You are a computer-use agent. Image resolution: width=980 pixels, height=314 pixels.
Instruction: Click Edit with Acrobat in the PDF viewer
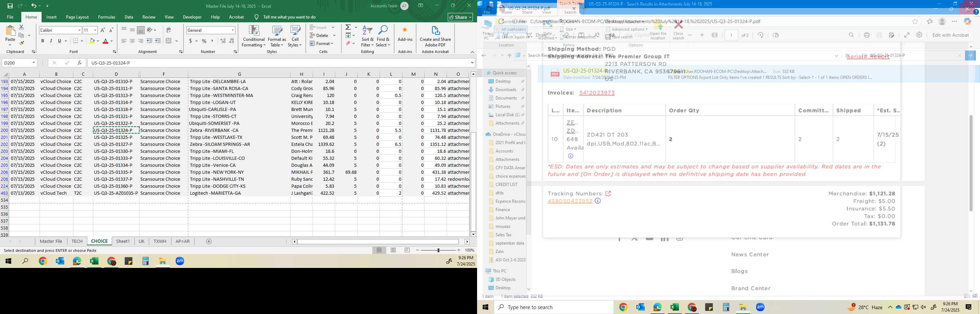(x=950, y=35)
